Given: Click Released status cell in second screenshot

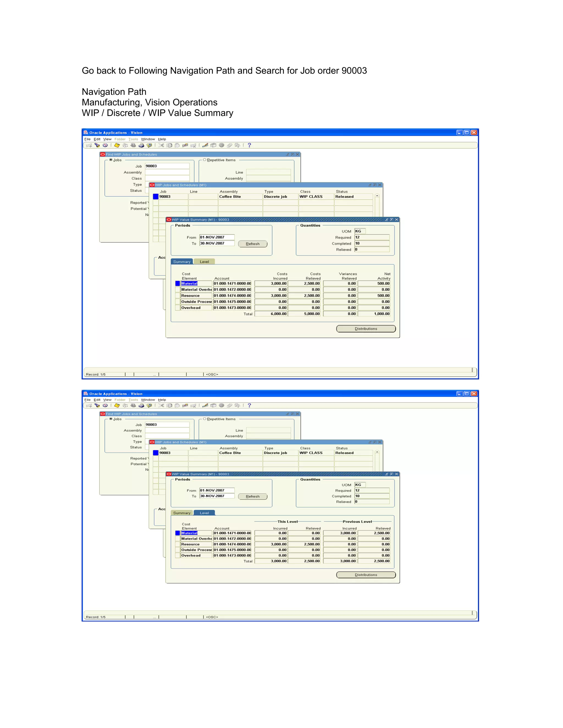Looking at the screenshot, I should point(354,453).
